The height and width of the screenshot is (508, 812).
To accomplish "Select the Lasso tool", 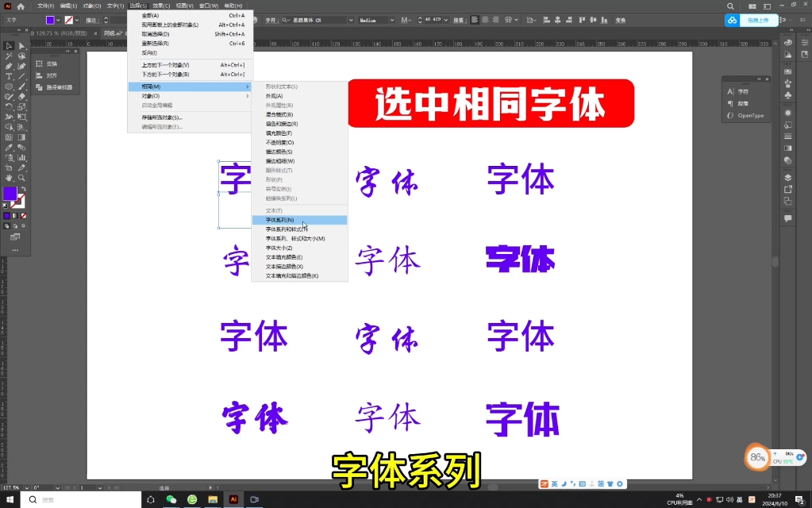I will [21, 56].
